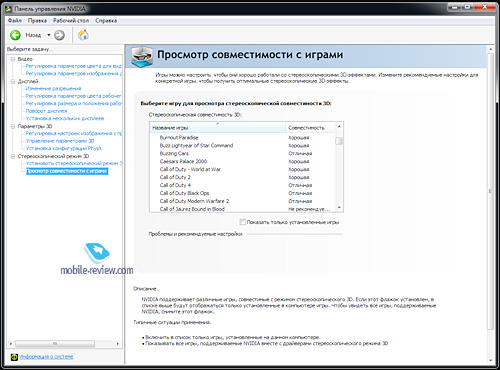
Task: Click the green Back arrow icon
Action: pos(15,35)
